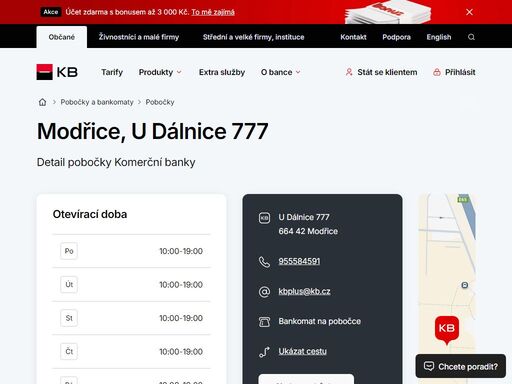Click the Akce badge in banner
Viewport: 512px width, 384px height.
point(51,12)
